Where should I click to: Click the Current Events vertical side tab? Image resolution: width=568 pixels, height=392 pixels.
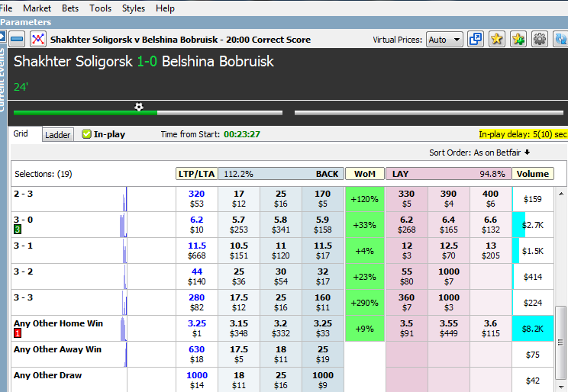click(x=3, y=79)
